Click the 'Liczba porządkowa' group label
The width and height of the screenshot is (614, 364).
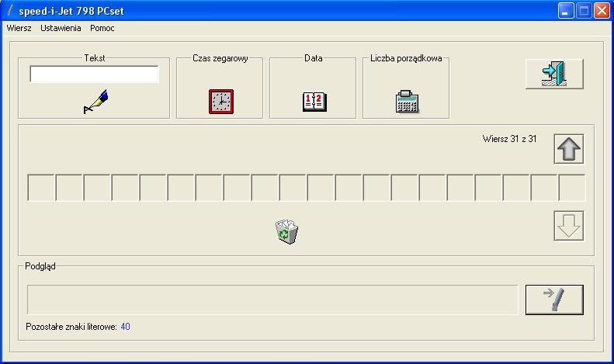(406, 58)
